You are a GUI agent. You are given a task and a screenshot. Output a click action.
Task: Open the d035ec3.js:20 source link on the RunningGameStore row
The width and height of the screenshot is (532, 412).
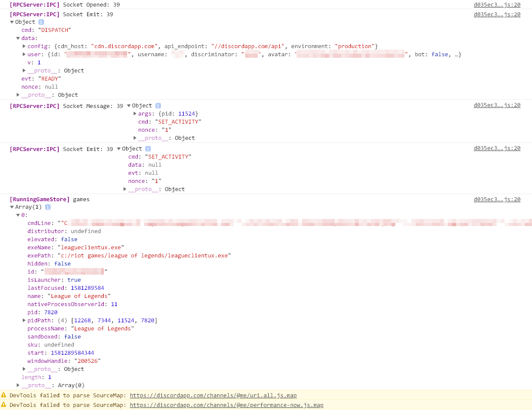(x=497, y=199)
